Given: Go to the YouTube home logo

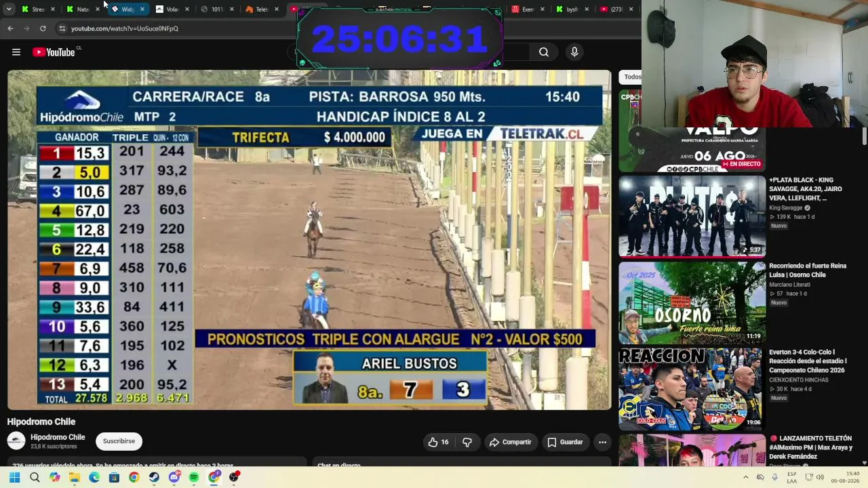Looking at the screenshot, I should 54,52.
